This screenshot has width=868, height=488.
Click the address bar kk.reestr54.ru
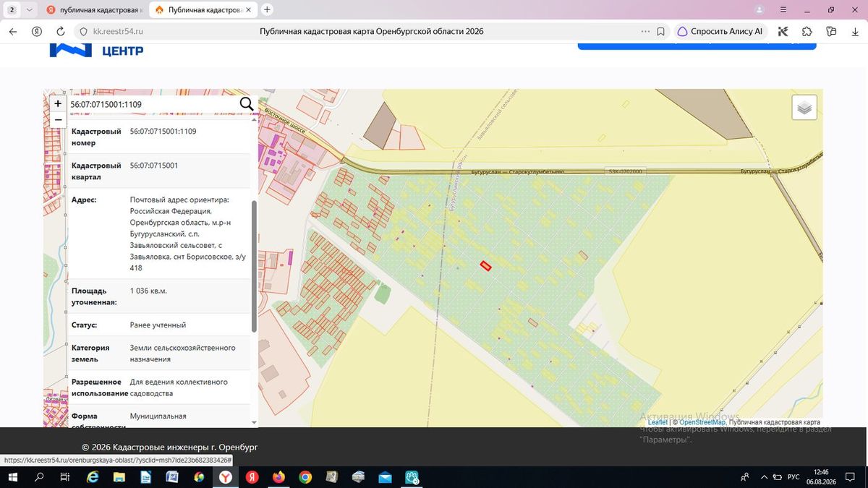point(119,32)
